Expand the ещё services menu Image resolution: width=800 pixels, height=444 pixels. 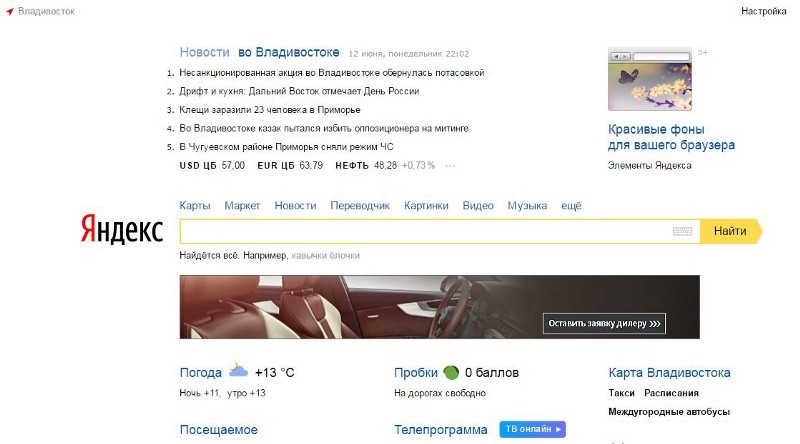571,206
